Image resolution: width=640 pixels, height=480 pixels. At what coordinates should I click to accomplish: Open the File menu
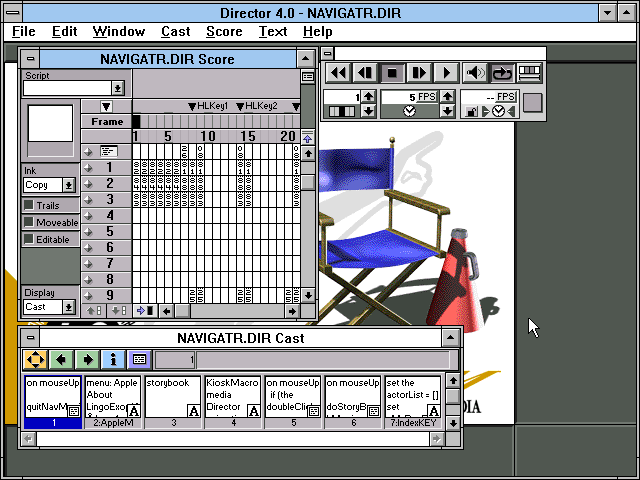click(x=23, y=31)
